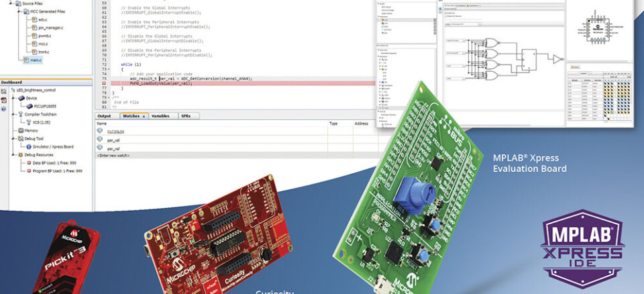Fold the code block at line 73
This screenshot has width=644, height=294.
click(108, 69)
